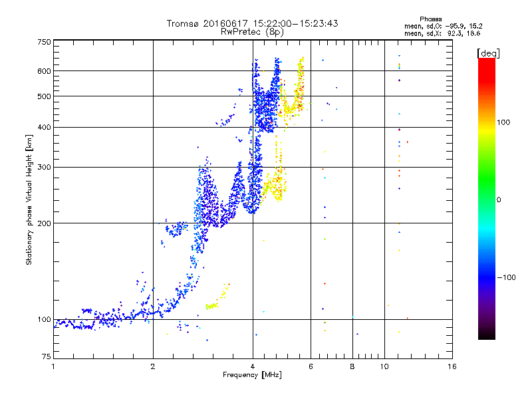The width and height of the screenshot is (532, 399).
Task: Click the y-axis tick '75'
Action: [47, 356]
